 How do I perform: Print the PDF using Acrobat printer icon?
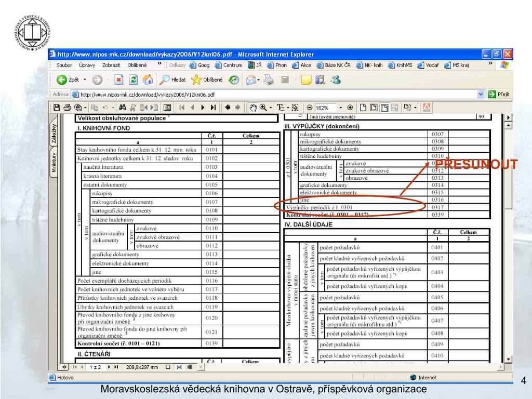coord(67,108)
